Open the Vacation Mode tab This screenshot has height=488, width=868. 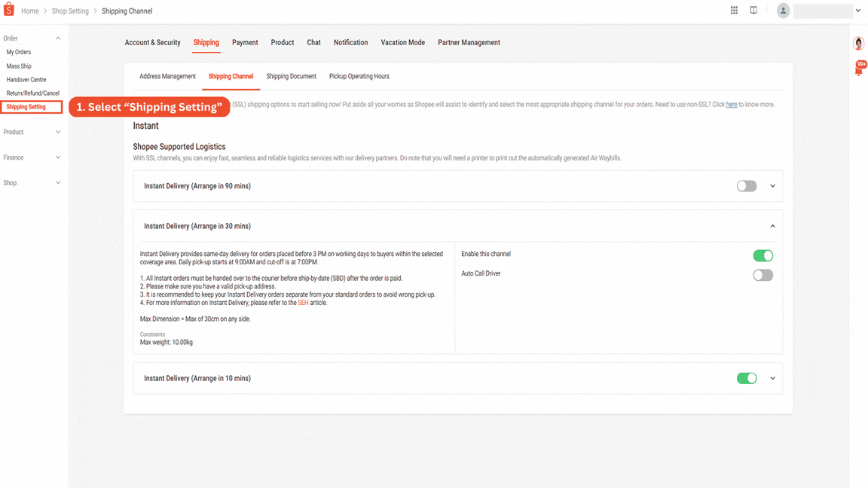pos(403,43)
